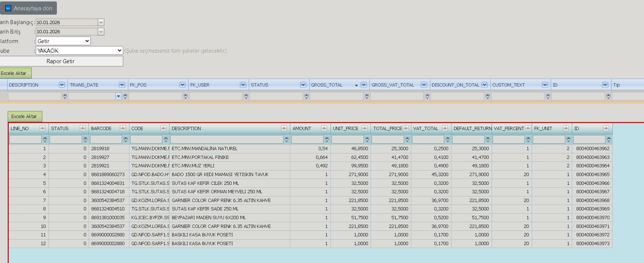This screenshot has width=644, height=263.
Task: Open the TOTAL_PRICE column header menu icon
Action: pyautogui.click(x=406, y=128)
